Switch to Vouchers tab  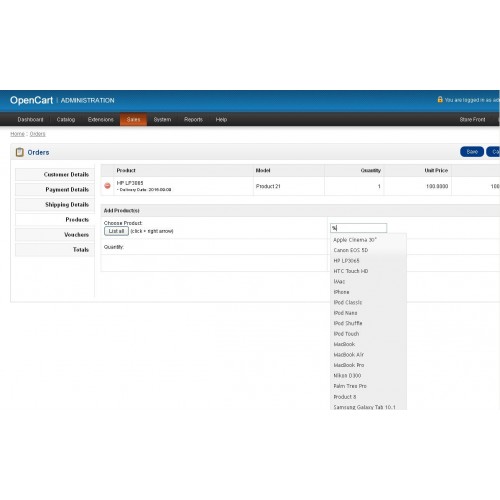[55, 234]
